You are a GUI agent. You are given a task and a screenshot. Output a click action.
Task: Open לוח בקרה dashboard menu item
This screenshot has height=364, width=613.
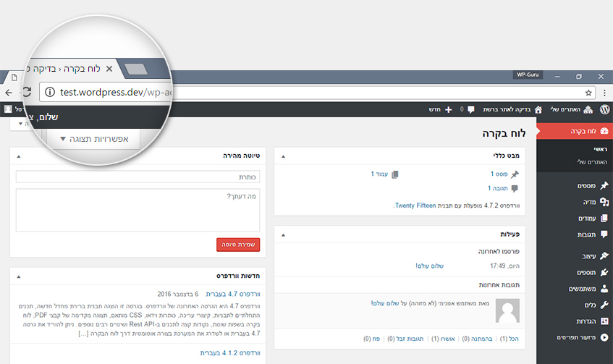[x=575, y=131]
